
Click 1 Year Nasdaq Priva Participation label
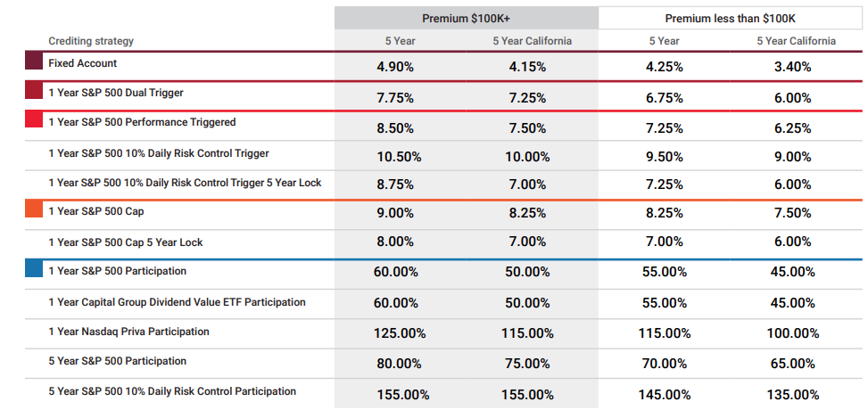(129, 332)
